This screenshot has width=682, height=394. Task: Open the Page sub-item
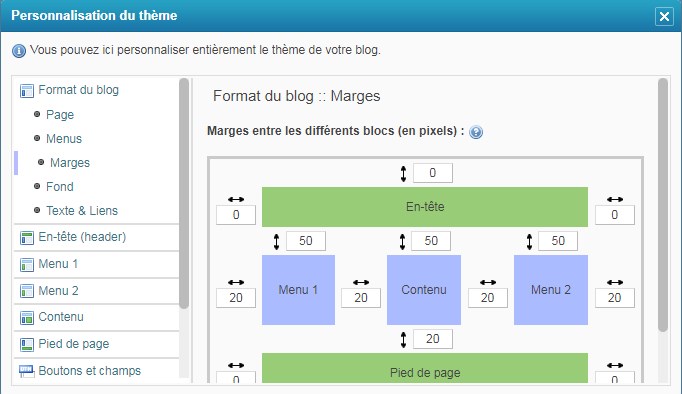coord(60,115)
